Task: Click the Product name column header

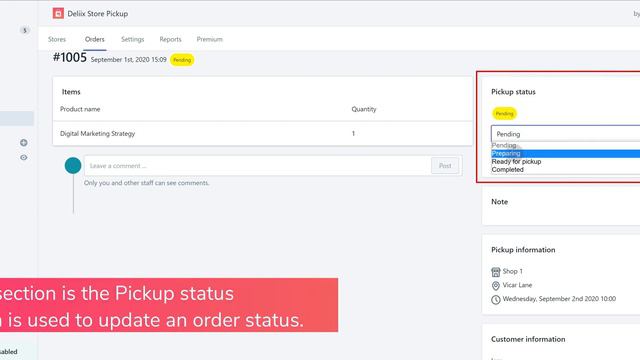Action: [80, 109]
